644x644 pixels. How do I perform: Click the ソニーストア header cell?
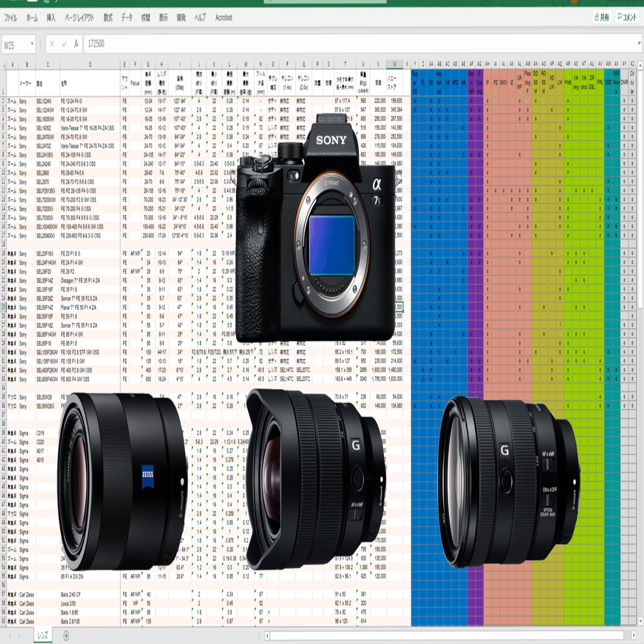pyautogui.click(x=395, y=83)
